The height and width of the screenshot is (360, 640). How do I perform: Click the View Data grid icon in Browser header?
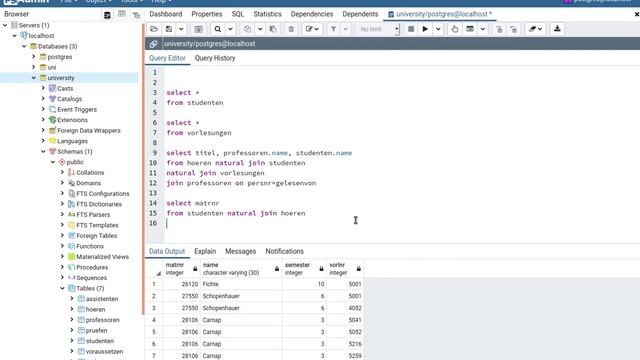(x=122, y=15)
